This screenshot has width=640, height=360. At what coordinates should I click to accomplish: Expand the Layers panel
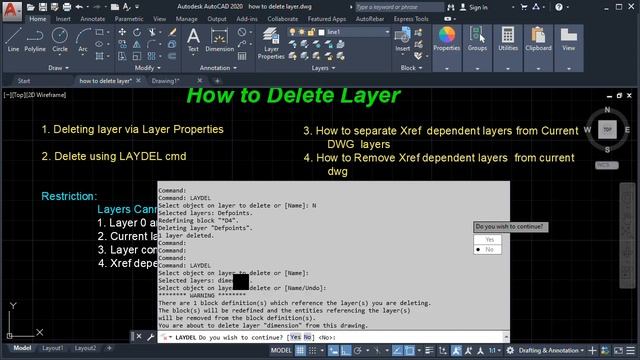323,68
